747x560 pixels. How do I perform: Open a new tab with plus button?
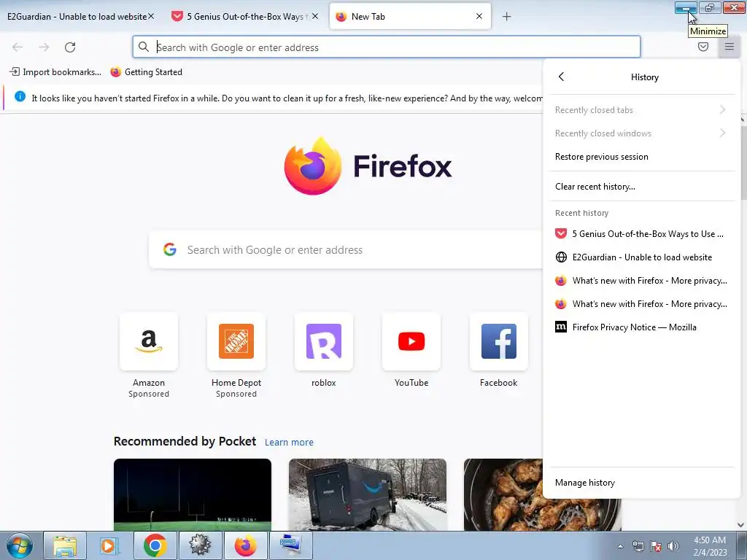pos(507,17)
